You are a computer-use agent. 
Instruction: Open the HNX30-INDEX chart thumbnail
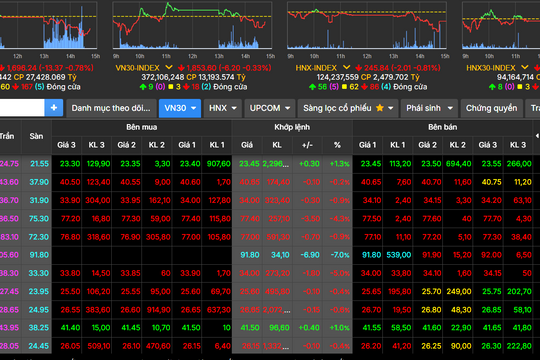(501, 25)
